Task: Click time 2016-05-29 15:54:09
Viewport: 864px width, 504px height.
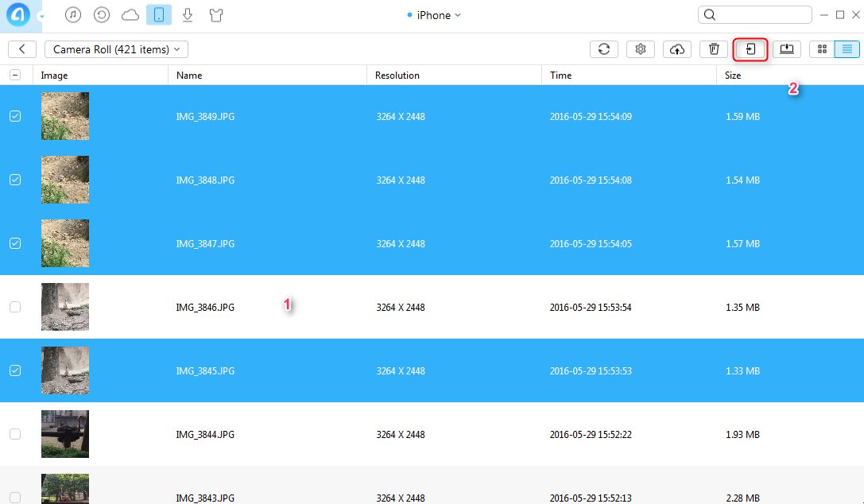Action: pyautogui.click(x=591, y=117)
